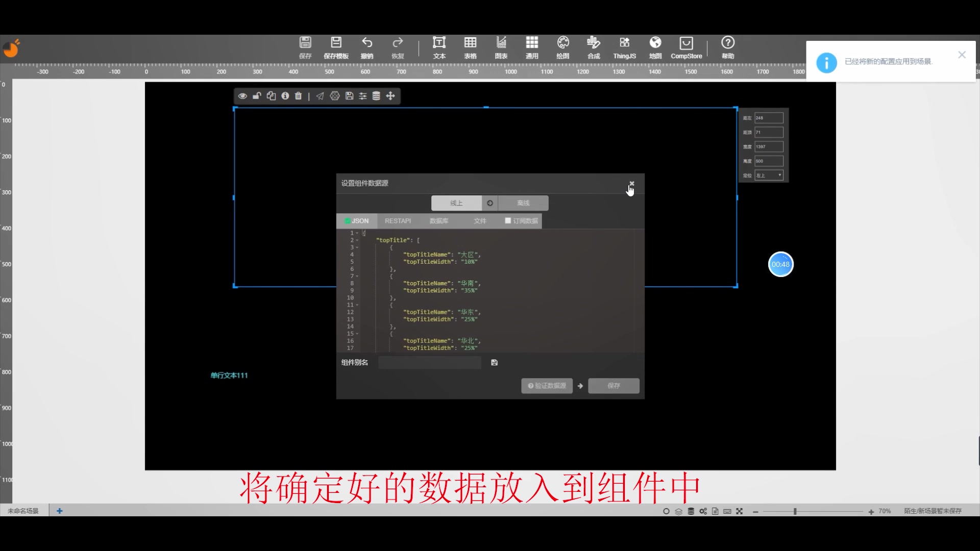Collapse the JSON code at line 3
980x551 pixels.
[356, 247]
